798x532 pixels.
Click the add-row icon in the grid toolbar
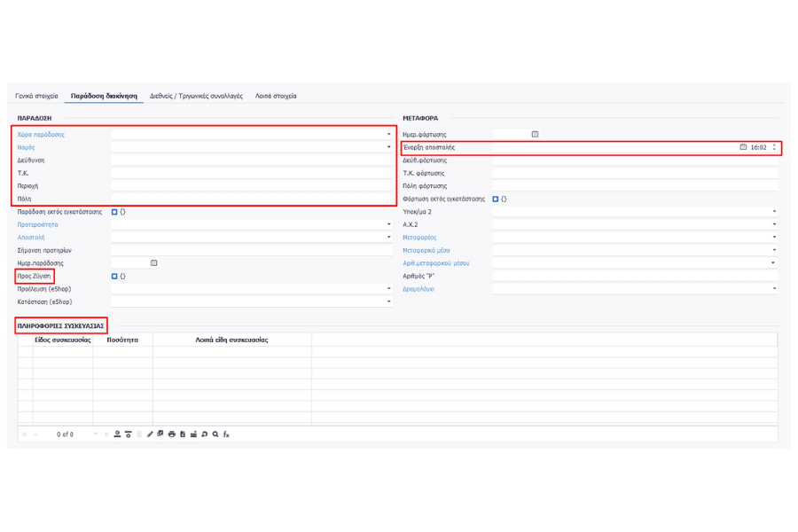(117, 434)
